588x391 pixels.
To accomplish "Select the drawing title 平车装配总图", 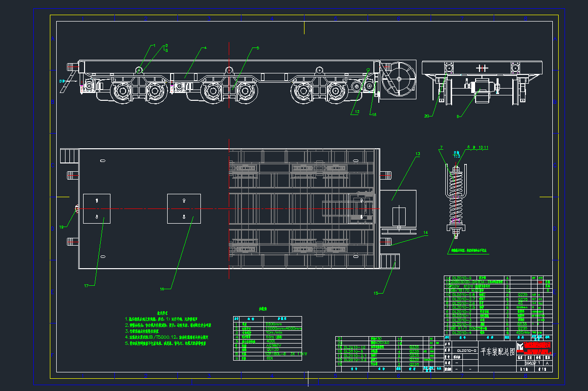I will pyautogui.click(x=498, y=351).
